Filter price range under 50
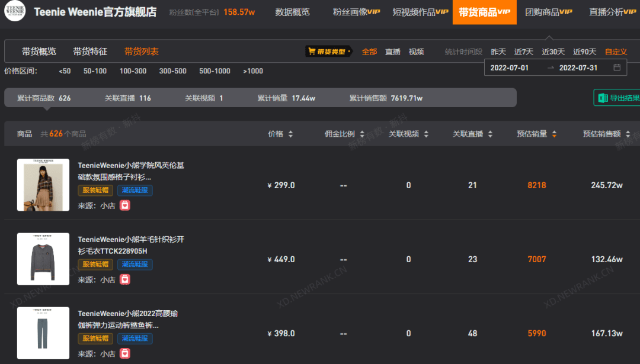The image size is (640, 364). click(65, 71)
